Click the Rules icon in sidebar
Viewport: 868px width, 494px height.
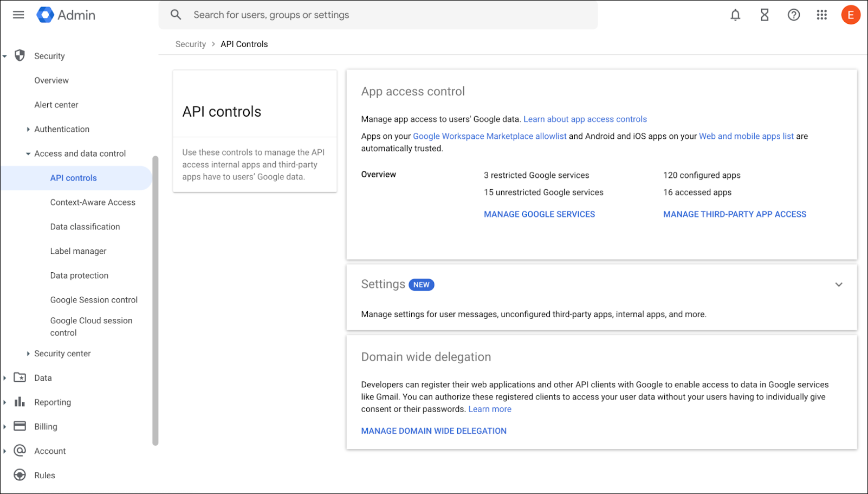click(20, 475)
